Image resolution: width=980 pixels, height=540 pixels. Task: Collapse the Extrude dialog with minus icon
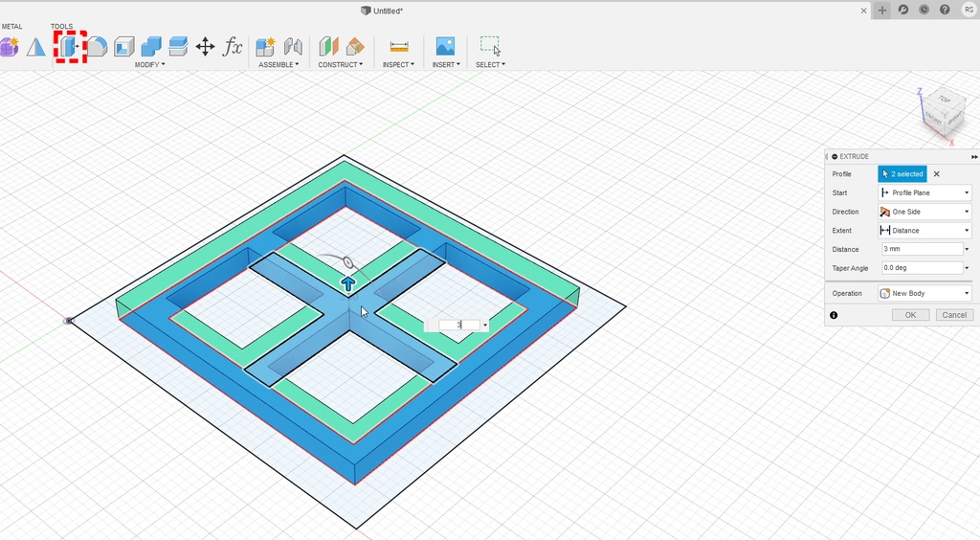click(x=835, y=156)
